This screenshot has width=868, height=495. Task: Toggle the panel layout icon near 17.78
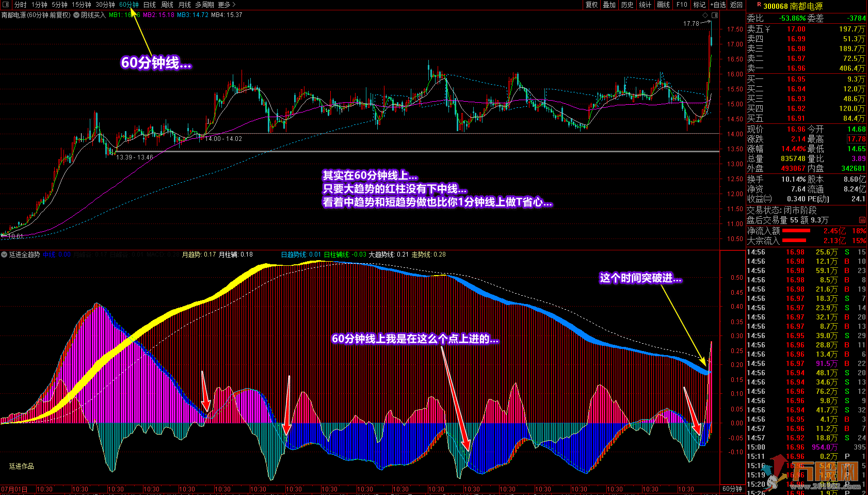coord(715,15)
